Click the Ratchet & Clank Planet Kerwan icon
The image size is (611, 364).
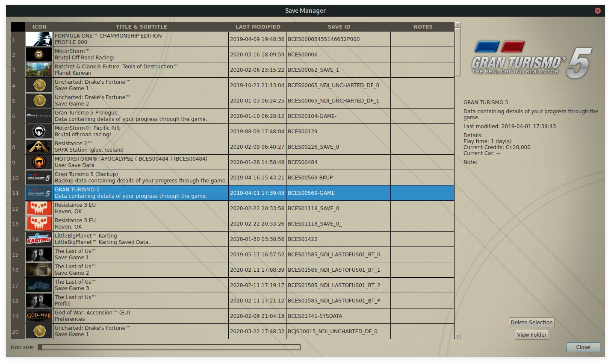[39, 70]
